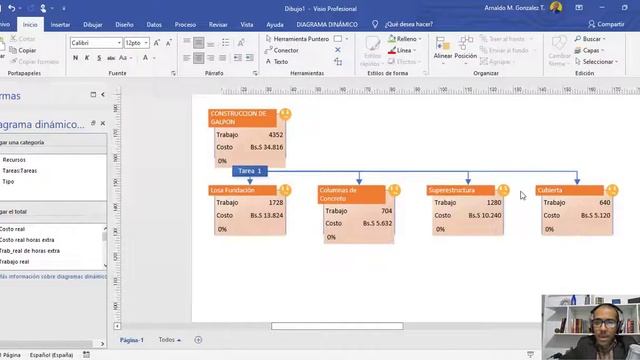Select the text block tool icon
Viewport: 640px width, 360px height.
(338, 62)
